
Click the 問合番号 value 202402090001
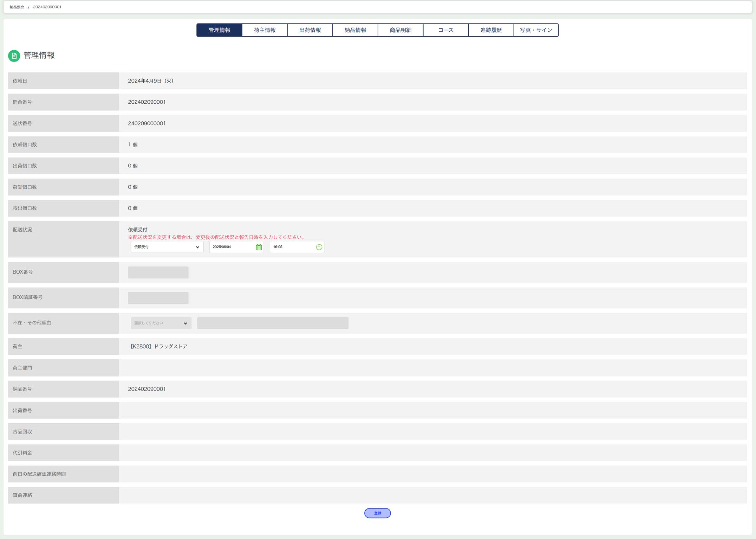[147, 102]
